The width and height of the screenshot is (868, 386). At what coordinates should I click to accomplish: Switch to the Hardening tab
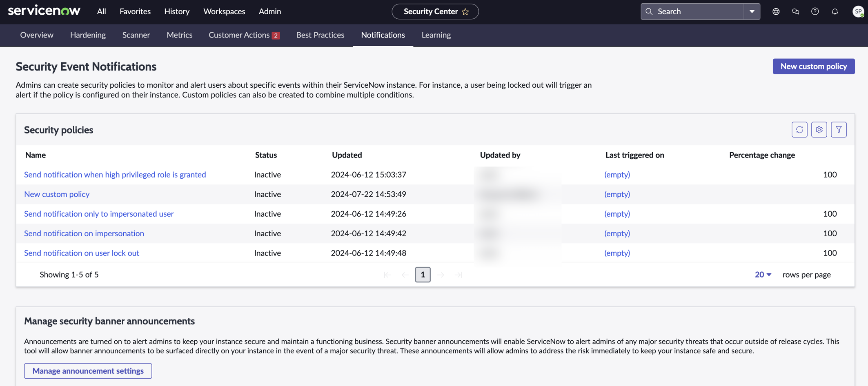click(x=88, y=35)
